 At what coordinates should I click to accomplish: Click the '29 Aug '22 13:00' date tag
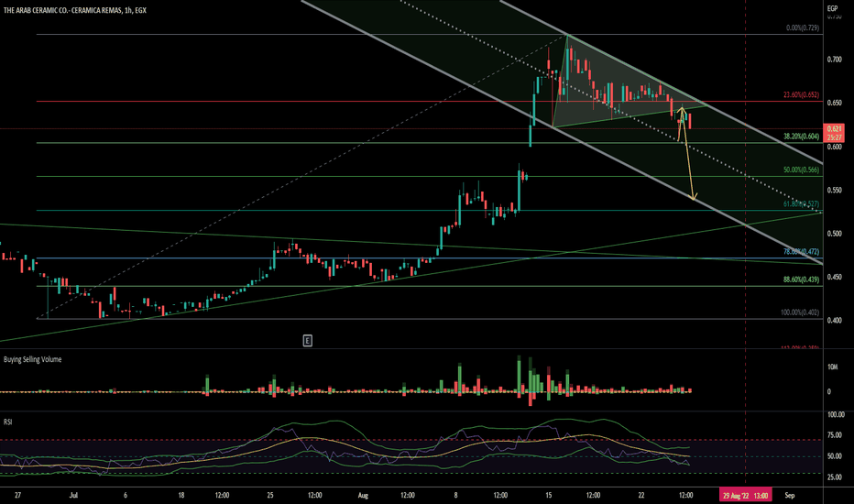pos(745,495)
